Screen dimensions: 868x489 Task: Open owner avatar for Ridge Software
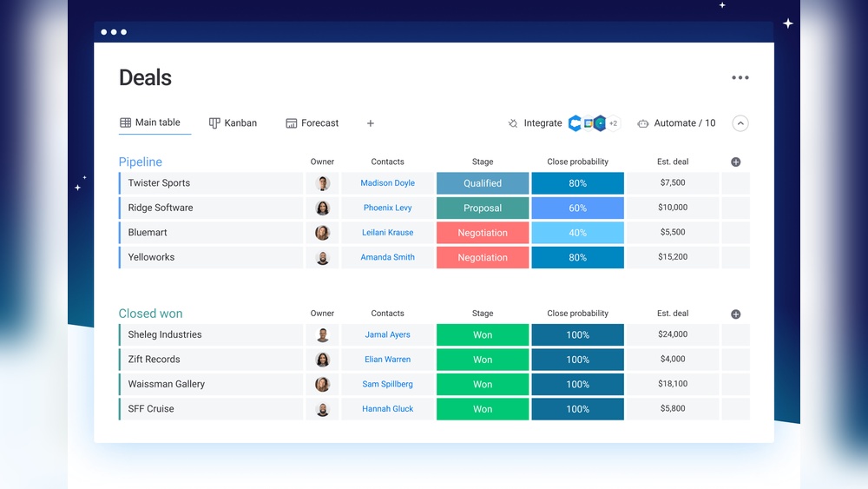323,208
